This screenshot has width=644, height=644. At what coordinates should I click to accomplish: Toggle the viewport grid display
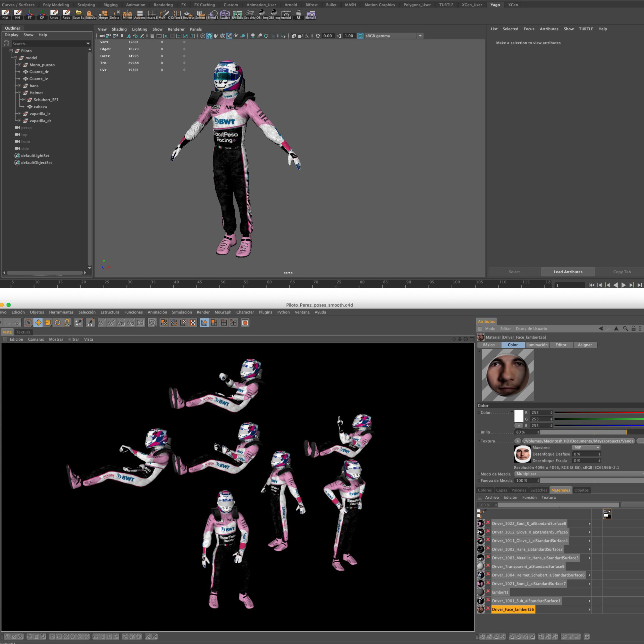click(152, 36)
